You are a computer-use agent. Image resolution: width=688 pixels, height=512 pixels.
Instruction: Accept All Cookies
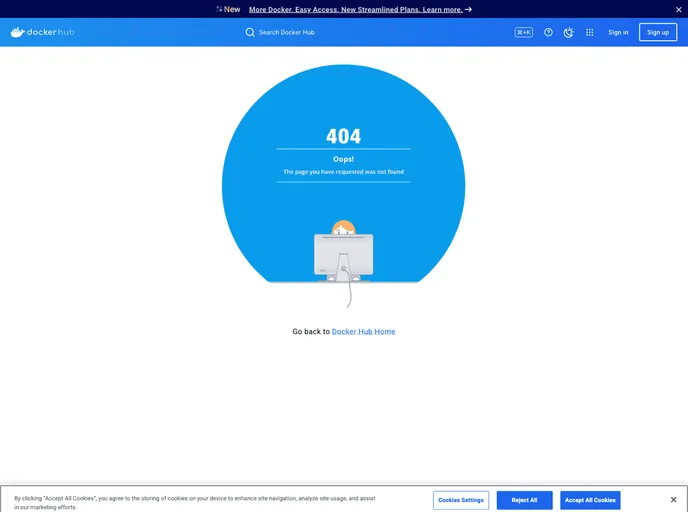(x=589, y=500)
